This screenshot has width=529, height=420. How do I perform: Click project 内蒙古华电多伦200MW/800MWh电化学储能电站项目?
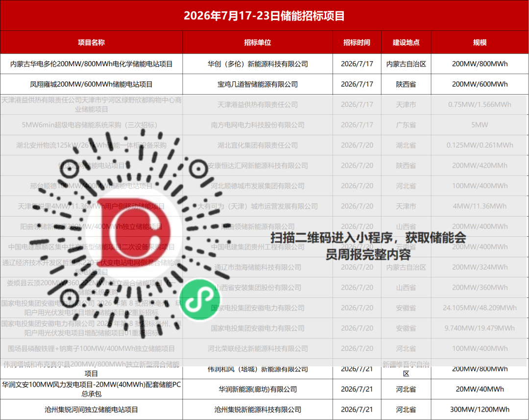click(x=91, y=64)
